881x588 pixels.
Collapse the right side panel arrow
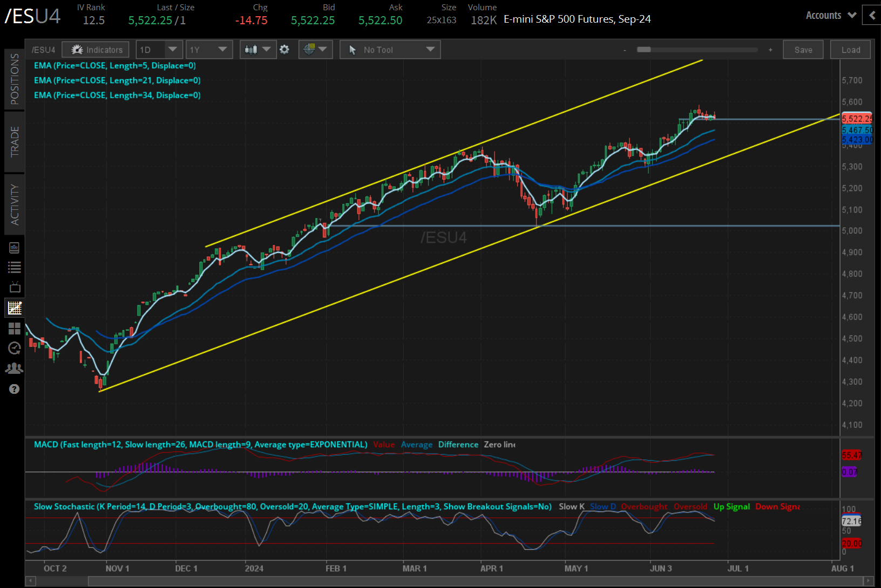[872, 15]
